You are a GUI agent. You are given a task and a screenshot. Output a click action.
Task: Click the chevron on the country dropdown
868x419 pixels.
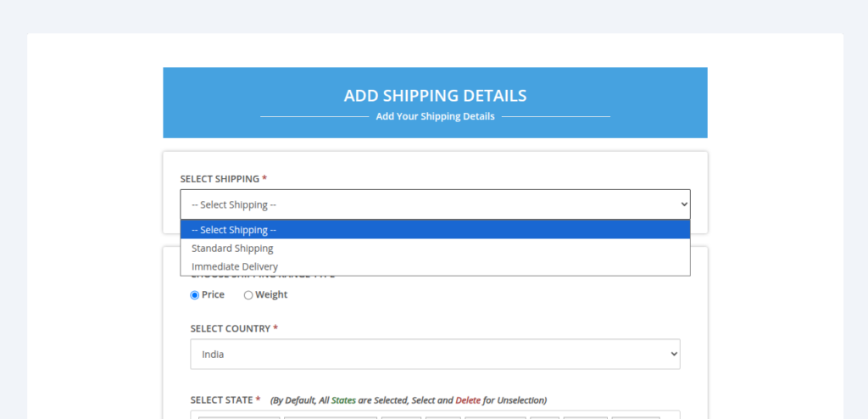click(674, 354)
